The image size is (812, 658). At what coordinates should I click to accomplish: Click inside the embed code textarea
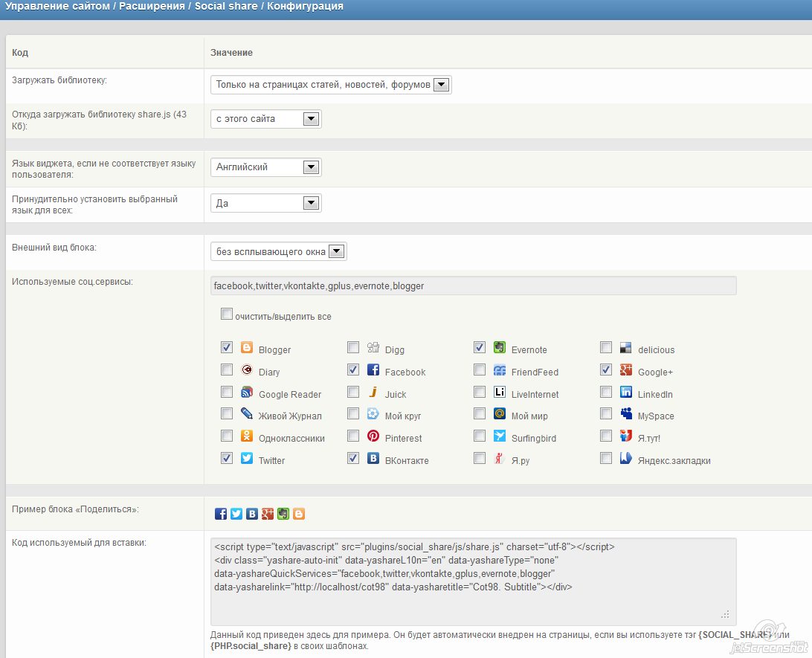474,582
